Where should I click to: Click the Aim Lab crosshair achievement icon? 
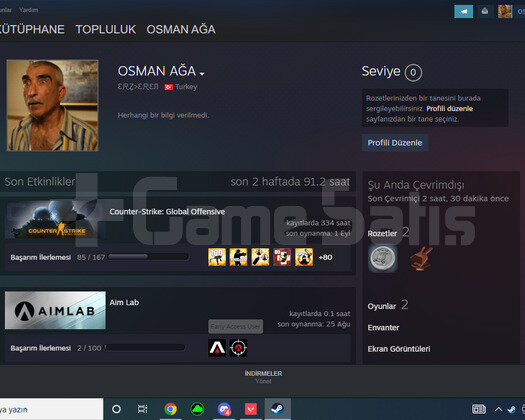(238, 348)
